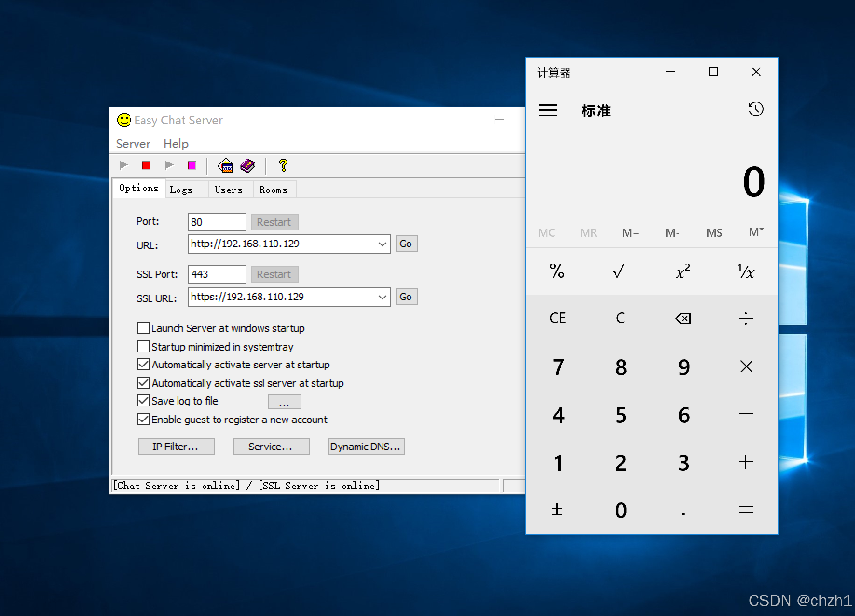Click the multiply key on calculator

click(x=746, y=367)
